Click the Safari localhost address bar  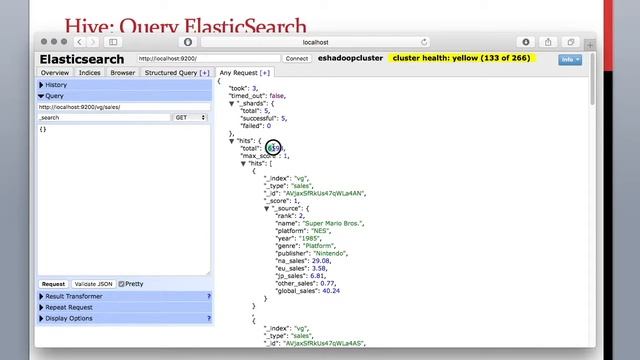click(315, 42)
